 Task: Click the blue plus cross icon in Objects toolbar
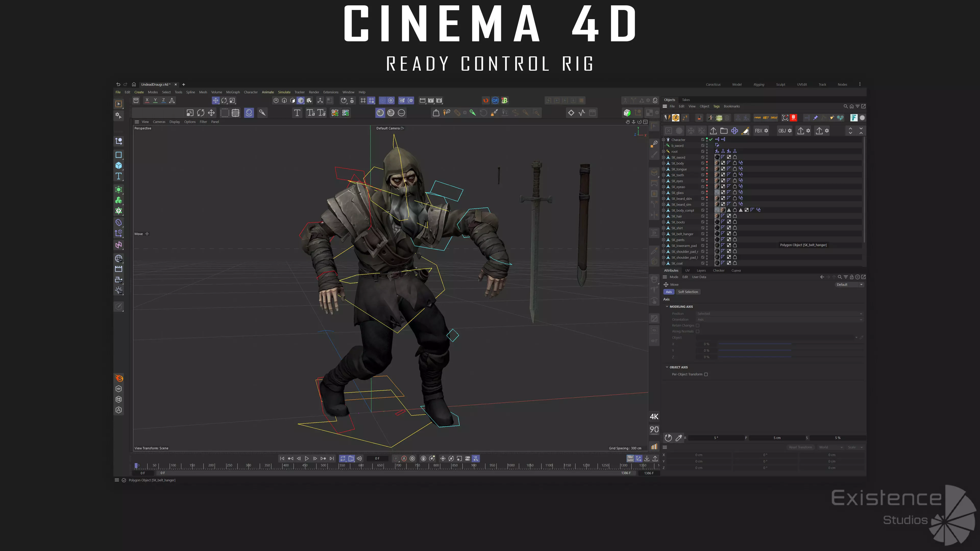(735, 131)
